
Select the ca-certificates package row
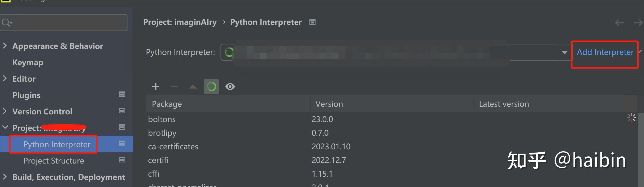coord(392,147)
